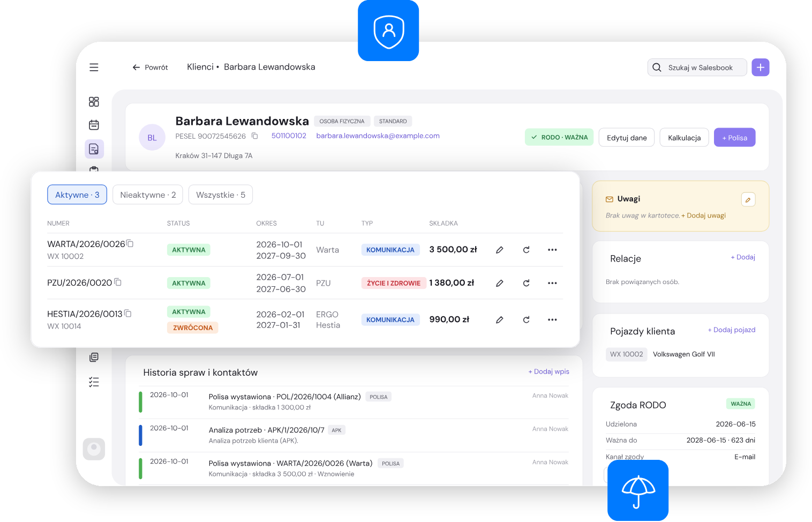Call phone number 501100102

click(289, 136)
